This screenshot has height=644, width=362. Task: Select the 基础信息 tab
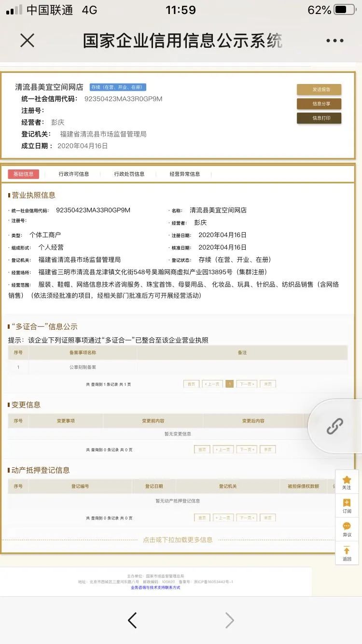point(23,174)
